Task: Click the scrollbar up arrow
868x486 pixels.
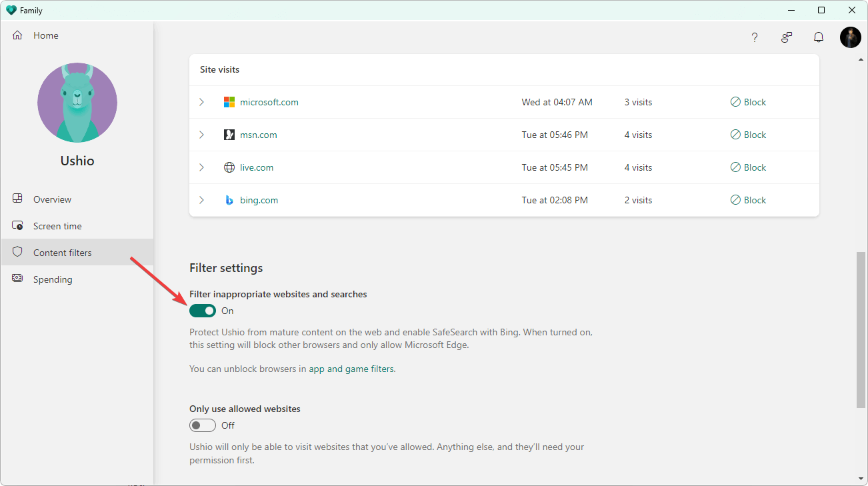Action: point(861,59)
